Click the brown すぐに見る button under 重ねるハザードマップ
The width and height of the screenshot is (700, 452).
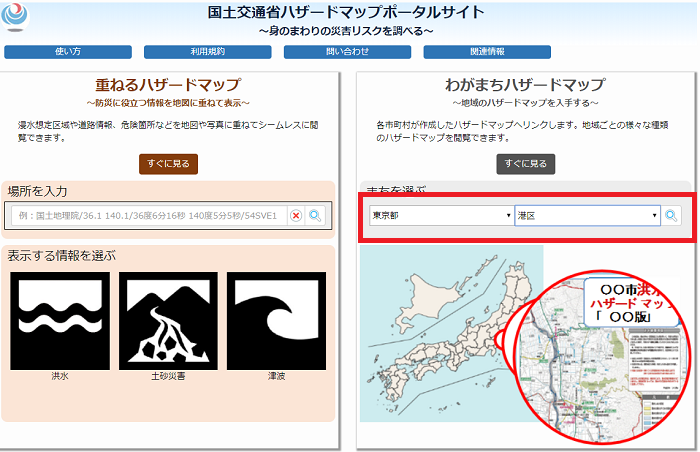coord(168,164)
